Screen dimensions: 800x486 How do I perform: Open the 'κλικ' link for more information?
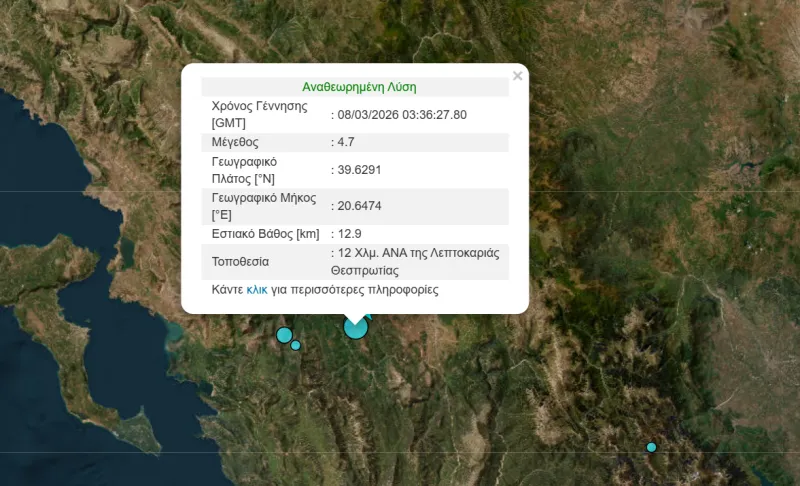click(x=257, y=290)
